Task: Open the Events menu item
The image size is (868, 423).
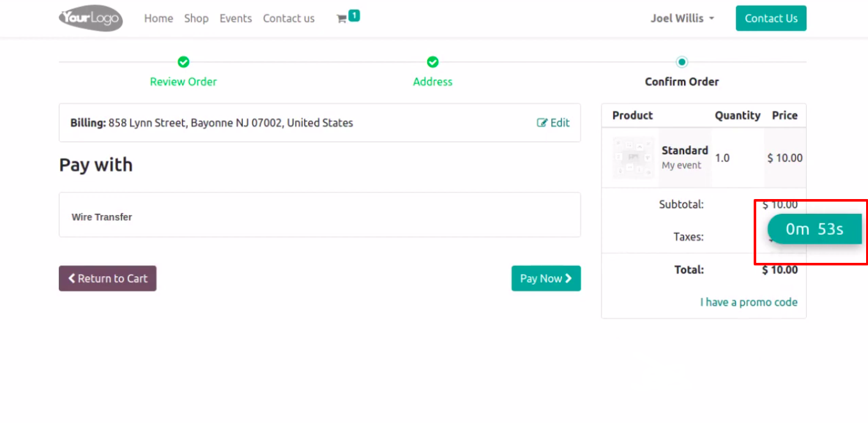Action: click(x=236, y=19)
